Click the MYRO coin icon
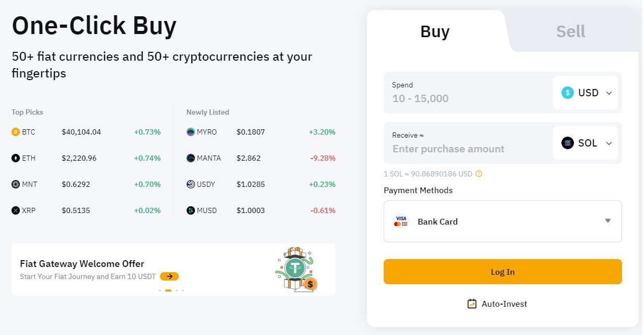This screenshot has height=335, width=644. tap(191, 132)
